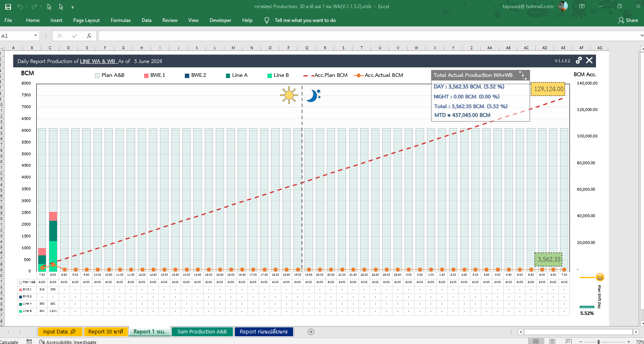Image resolution: width=644 pixels, height=344 pixels.
Task: Click the moon night-shift icon on chart
Action: (313, 96)
